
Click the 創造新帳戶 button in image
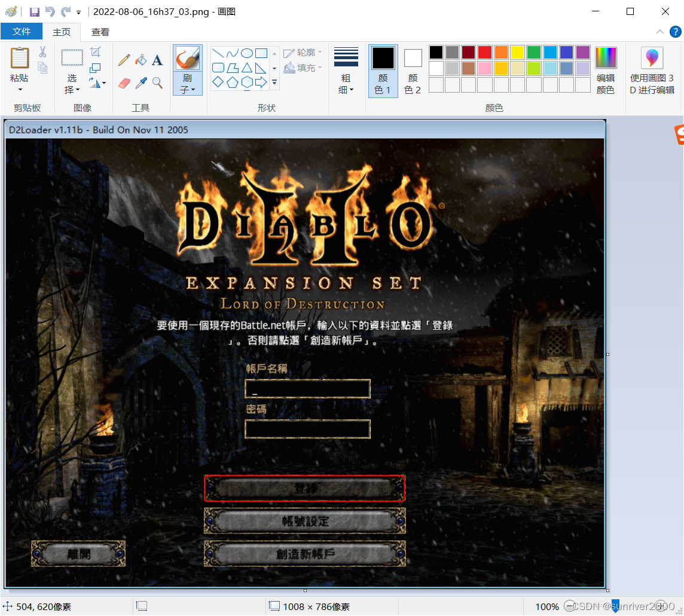pos(305,554)
